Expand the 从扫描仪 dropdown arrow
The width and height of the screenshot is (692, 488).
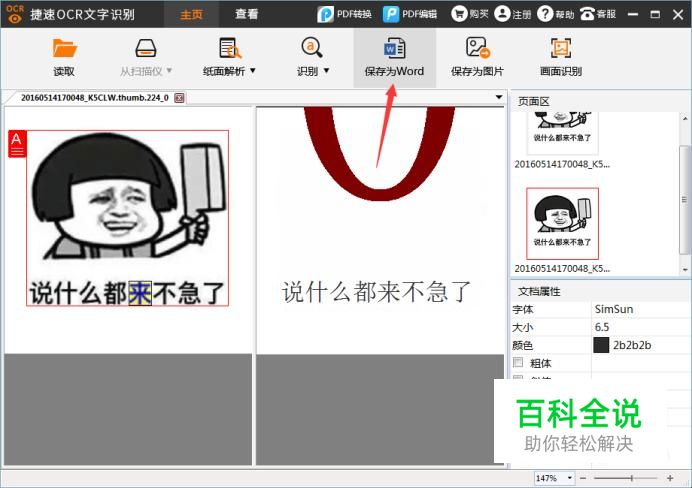pyautogui.click(x=169, y=70)
